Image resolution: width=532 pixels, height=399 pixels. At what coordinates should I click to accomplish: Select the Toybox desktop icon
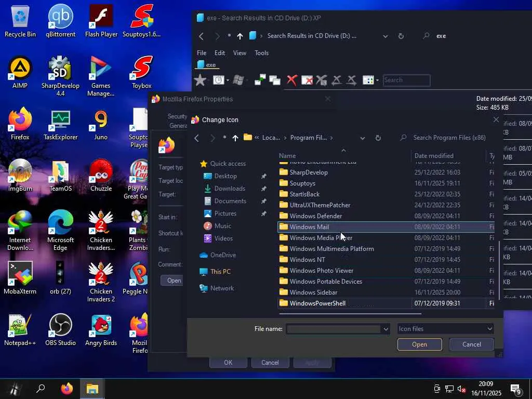point(141,72)
